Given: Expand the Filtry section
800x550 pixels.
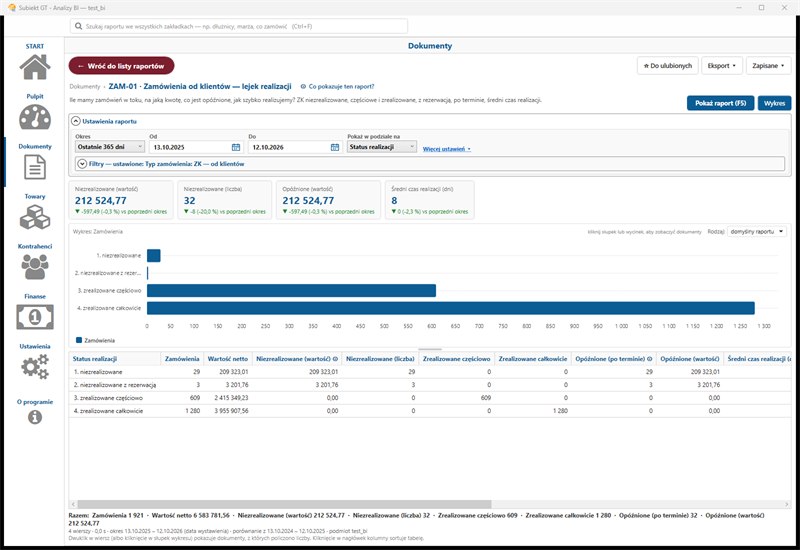Looking at the screenshot, I should (x=82, y=164).
